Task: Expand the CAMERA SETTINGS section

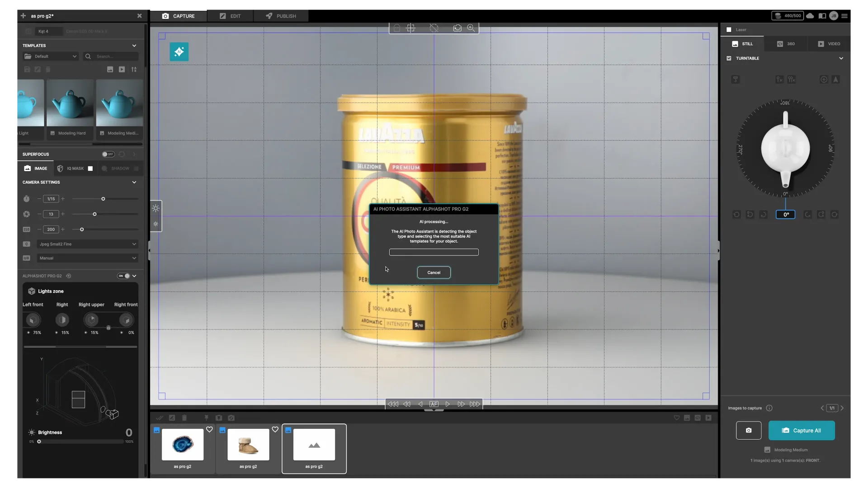Action: pos(134,182)
